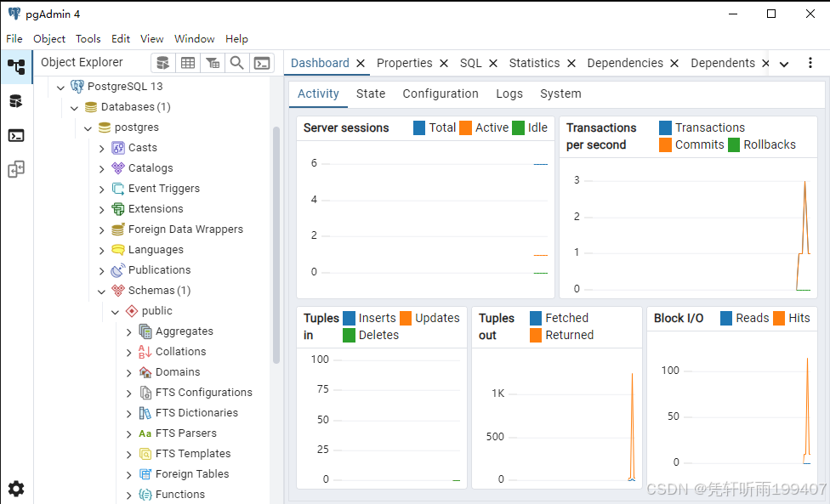This screenshot has width=830, height=504.
Task: Open the Help menu
Action: 236,38
